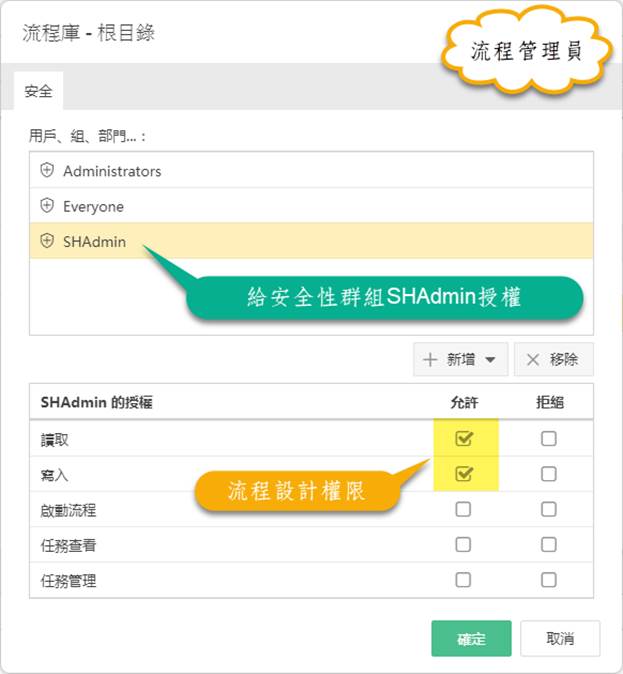Uncheck 允許 checkbox for 讀取
Viewport: 623px width, 674px height.
pyautogui.click(x=464, y=438)
